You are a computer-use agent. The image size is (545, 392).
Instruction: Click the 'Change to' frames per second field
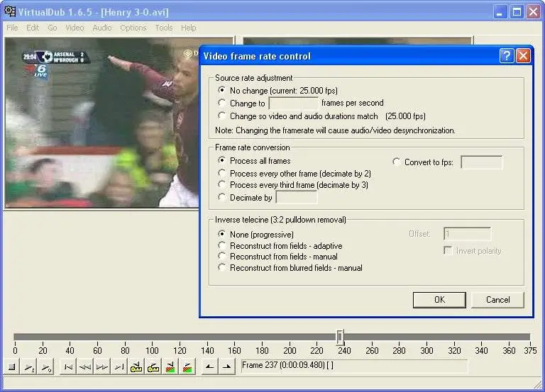tap(294, 103)
